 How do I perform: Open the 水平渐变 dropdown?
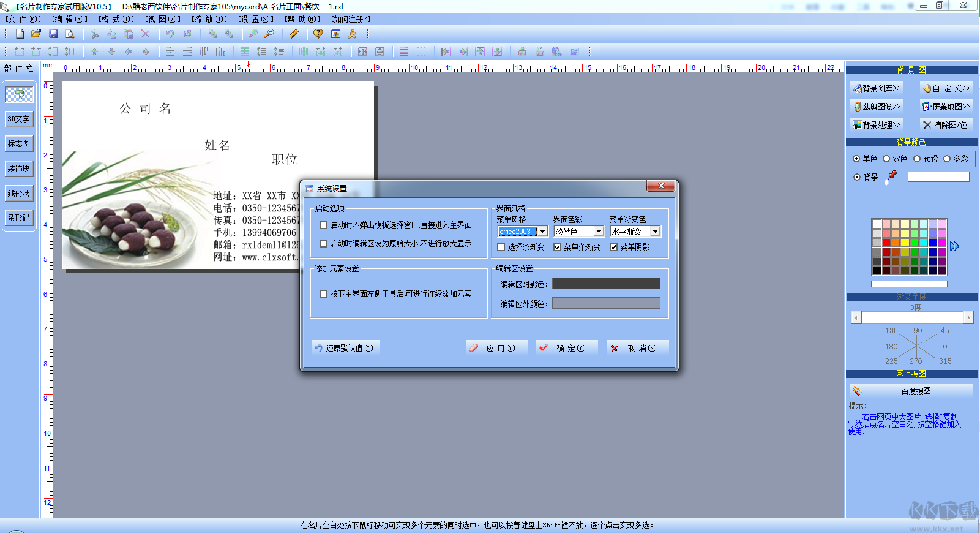point(655,232)
